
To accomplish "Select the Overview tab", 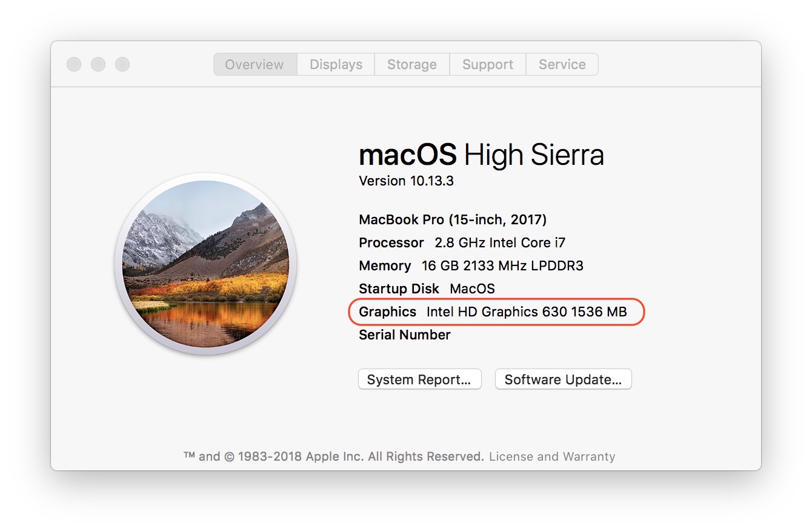I will click(x=254, y=64).
